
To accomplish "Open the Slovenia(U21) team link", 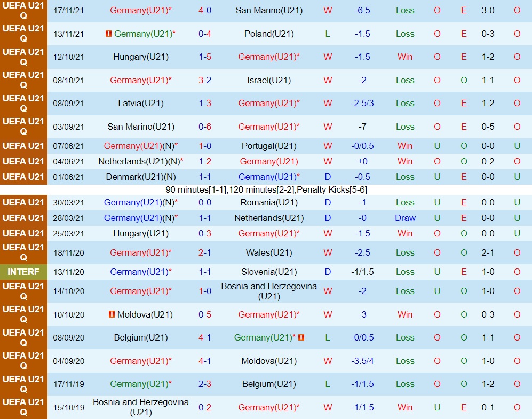I will (x=269, y=272).
